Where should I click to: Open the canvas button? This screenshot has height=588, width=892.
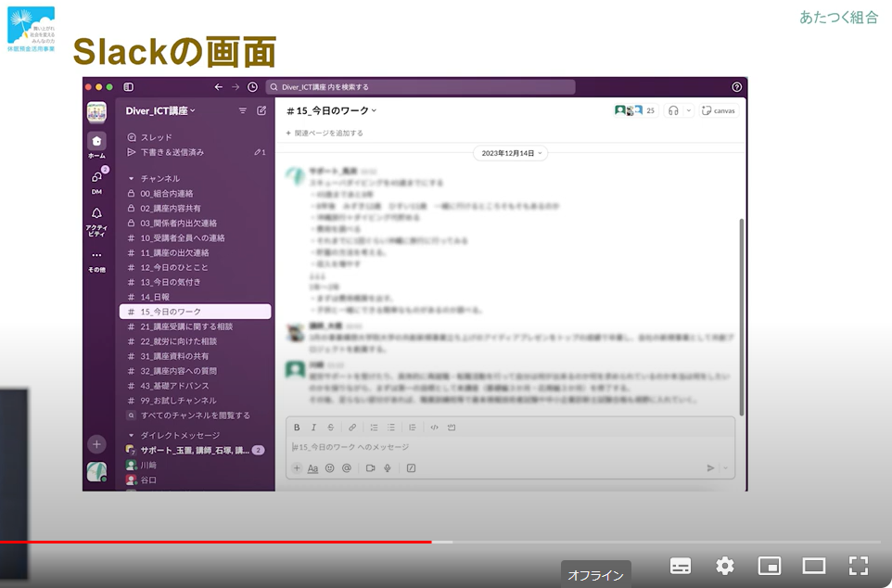click(719, 110)
